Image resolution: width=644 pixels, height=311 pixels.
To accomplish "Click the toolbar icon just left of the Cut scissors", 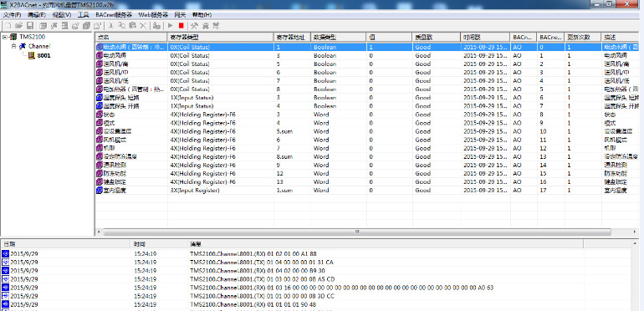I will (x=97, y=26).
